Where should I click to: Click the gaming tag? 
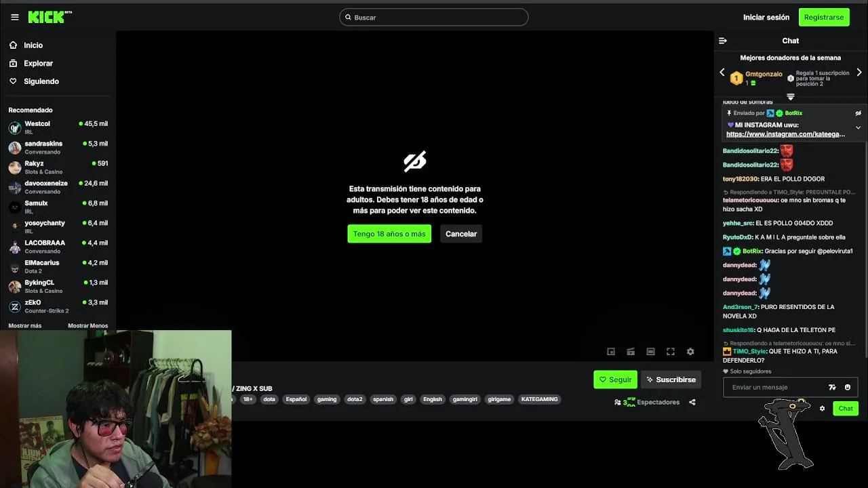327,399
